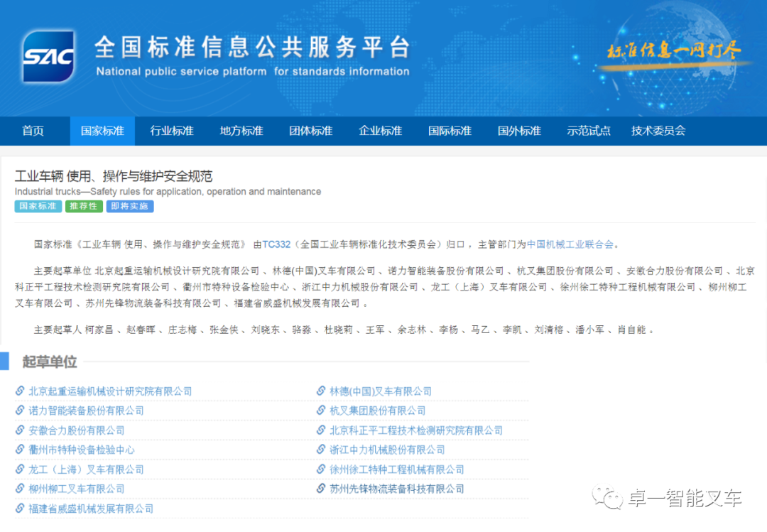The height and width of the screenshot is (532, 767).
Task: Click link icon beside 北京起重运输机械设计研究院有限公司
Action: point(20,391)
